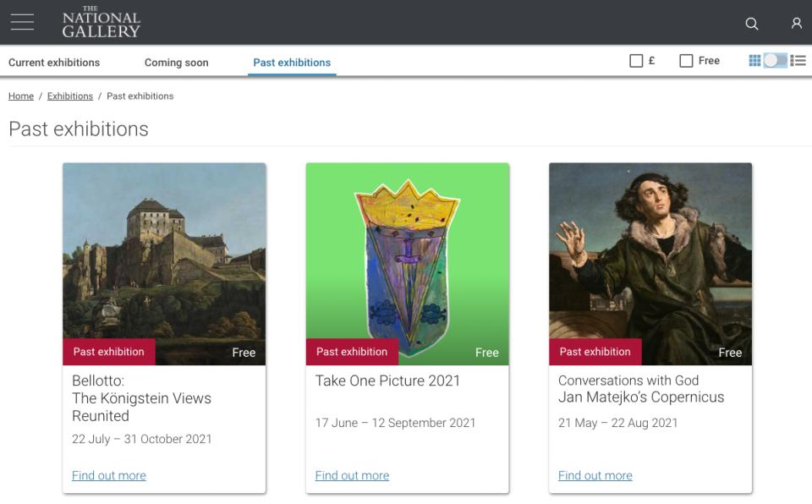Click the date 21 May – 22 Aug 2021
812x504 pixels.
tap(617, 423)
